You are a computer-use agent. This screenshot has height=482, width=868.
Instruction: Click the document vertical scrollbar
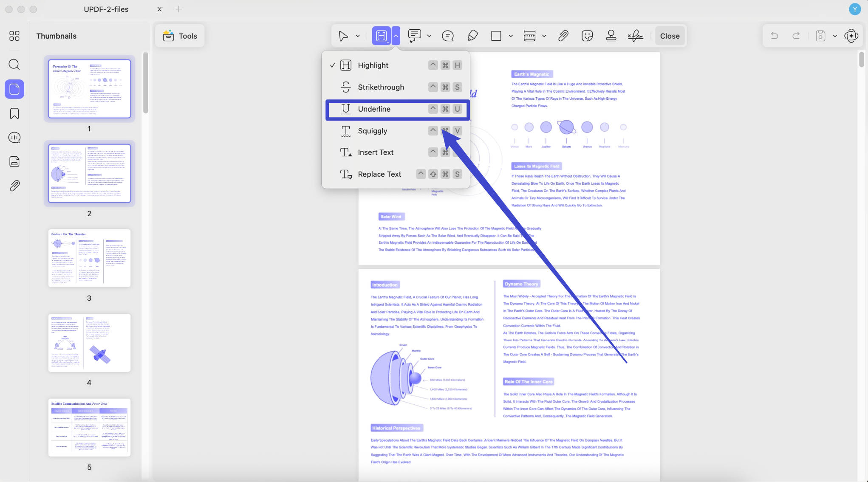tap(861, 59)
